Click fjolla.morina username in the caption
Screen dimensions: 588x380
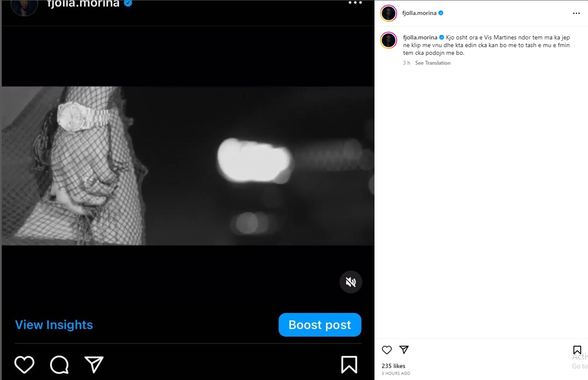(420, 38)
